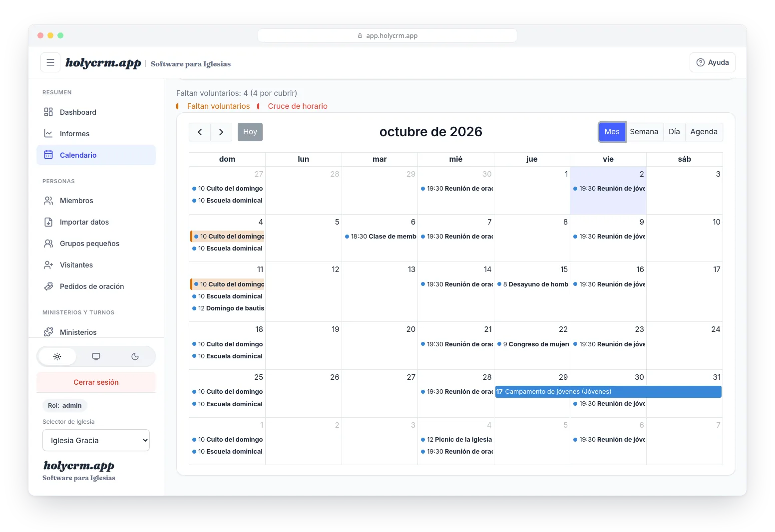Click the Hoy button

[x=250, y=132]
